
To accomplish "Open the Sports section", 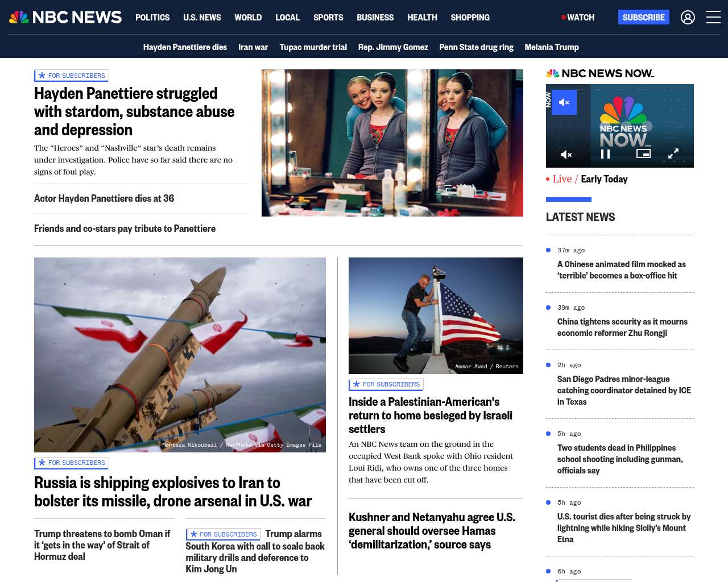I will click(x=328, y=18).
